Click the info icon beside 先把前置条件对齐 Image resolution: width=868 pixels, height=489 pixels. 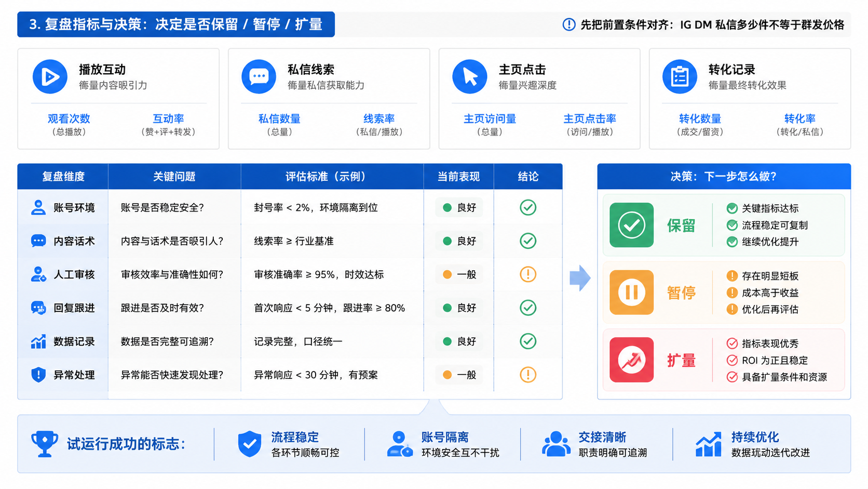tap(569, 24)
